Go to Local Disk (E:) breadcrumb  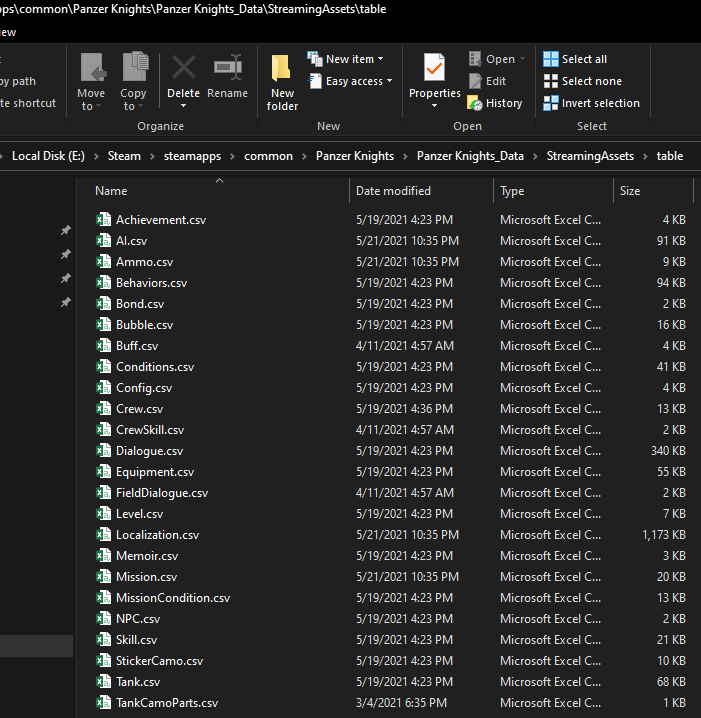48,156
